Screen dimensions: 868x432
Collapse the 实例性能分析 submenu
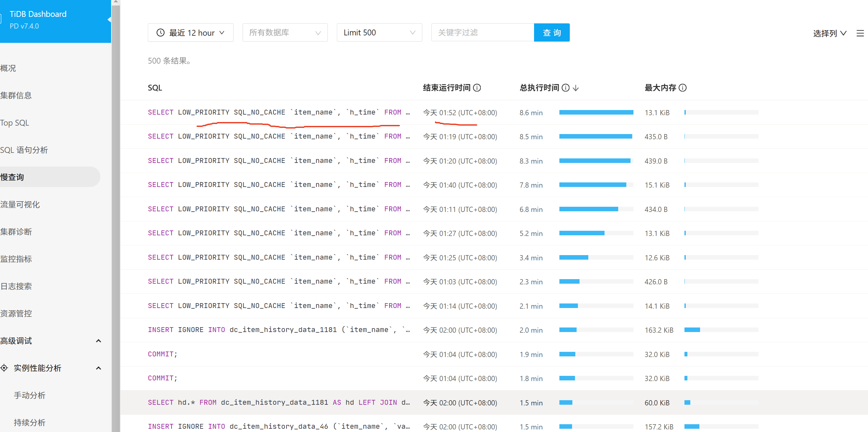(x=98, y=368)
